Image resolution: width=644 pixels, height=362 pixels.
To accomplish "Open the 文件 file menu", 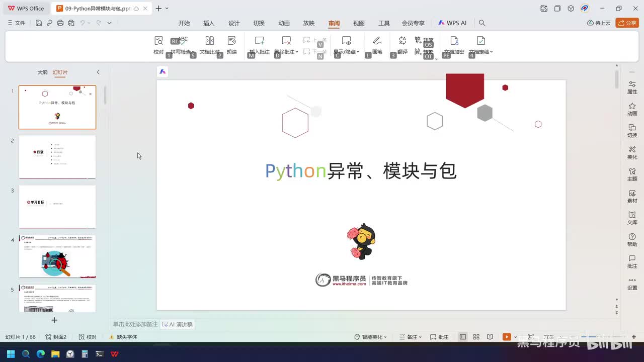I will click(17, 23).
